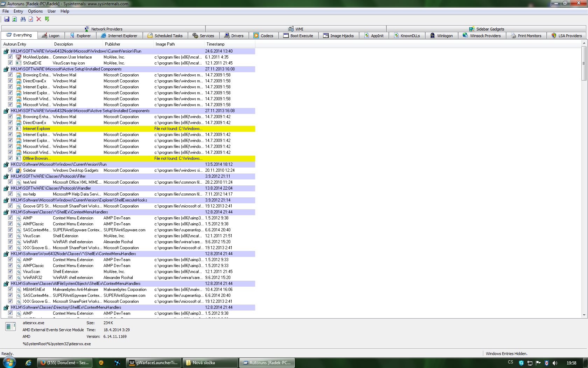Toggle the WinRAR32 entry checkbox
The height and width of the screenshot is (368, 588).
tap(10, 277)
